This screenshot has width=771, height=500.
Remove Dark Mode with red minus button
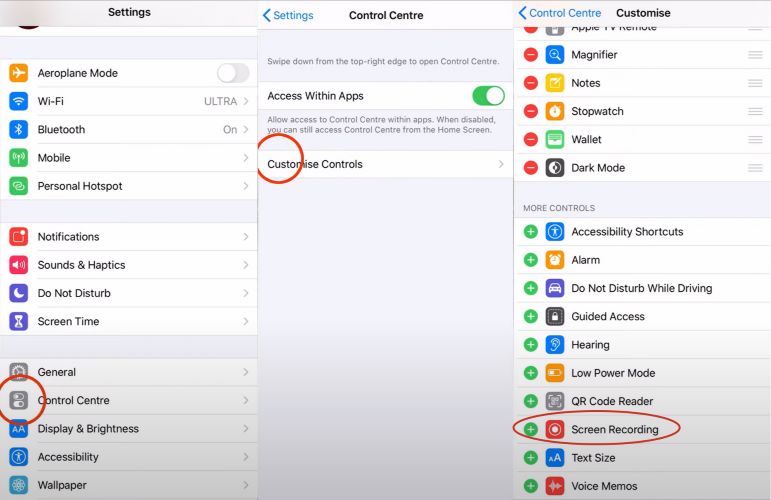(531, 168)
